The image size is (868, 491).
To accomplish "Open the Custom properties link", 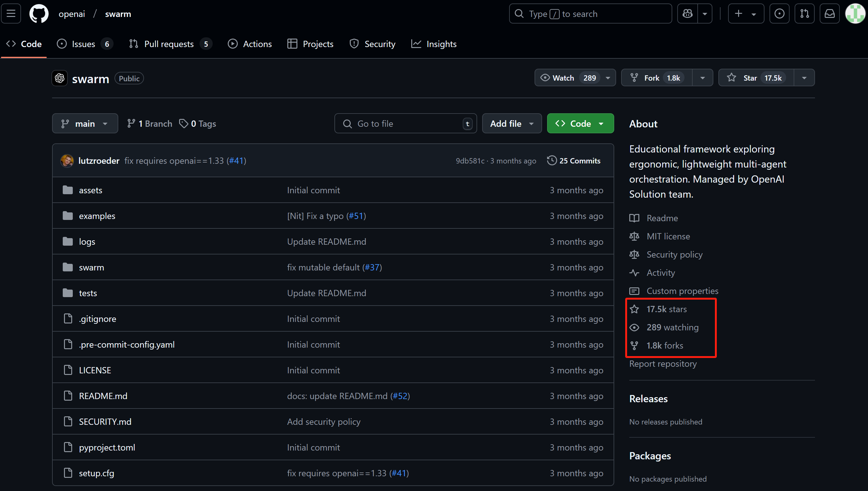I will 682,291.
